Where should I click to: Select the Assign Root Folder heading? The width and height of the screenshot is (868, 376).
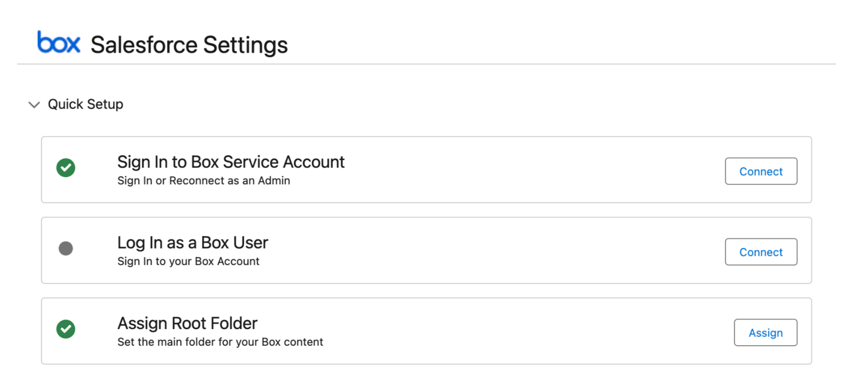(x=187, y=323)
